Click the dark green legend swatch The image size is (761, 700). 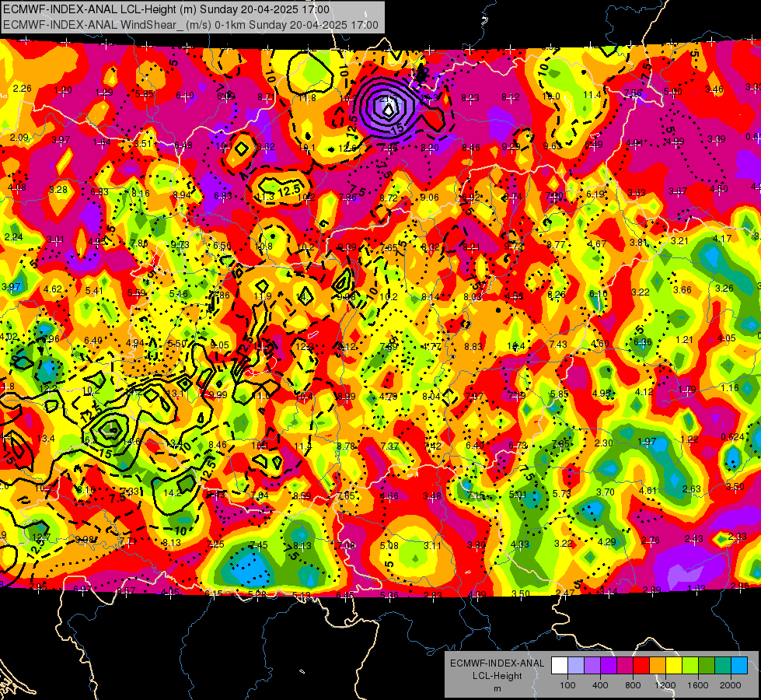coord(706,665)
